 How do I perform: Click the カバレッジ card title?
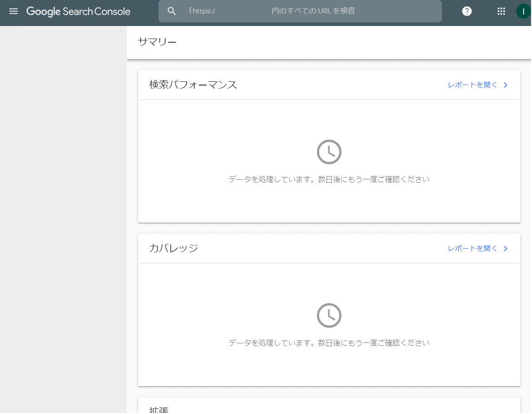[x=173, y=249]
